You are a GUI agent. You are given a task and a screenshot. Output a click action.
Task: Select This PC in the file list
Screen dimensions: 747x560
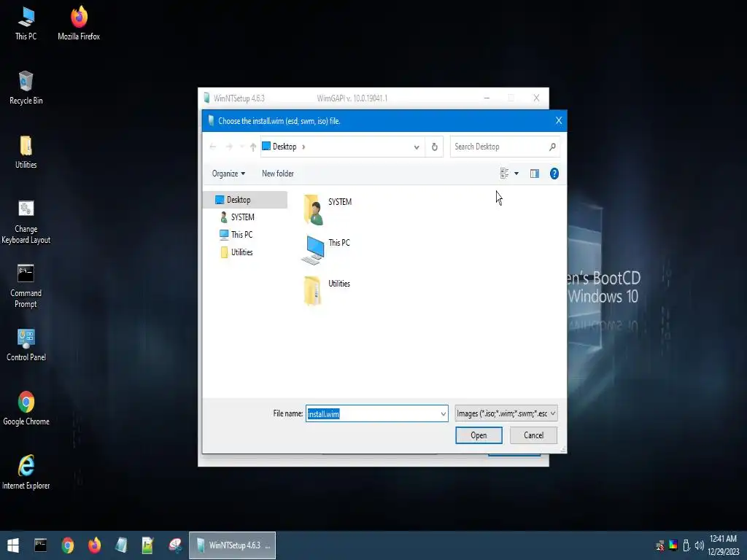pos(327,249)
